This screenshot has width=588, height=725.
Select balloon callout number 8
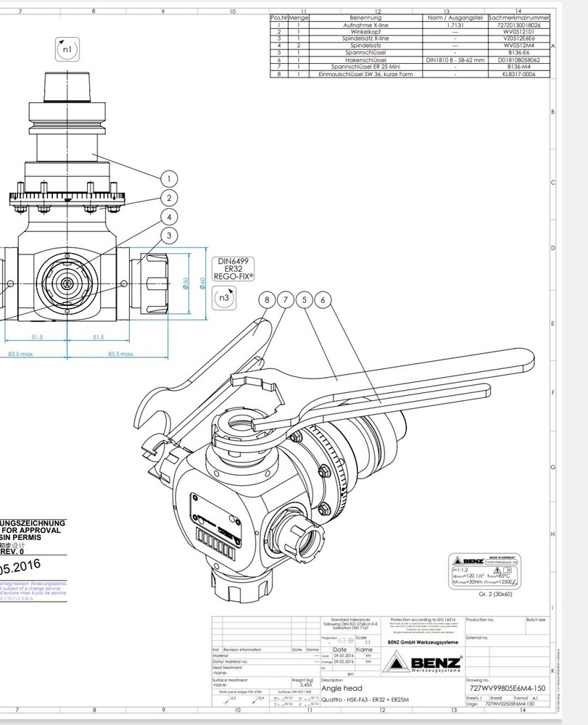click(x=267, y=299)
